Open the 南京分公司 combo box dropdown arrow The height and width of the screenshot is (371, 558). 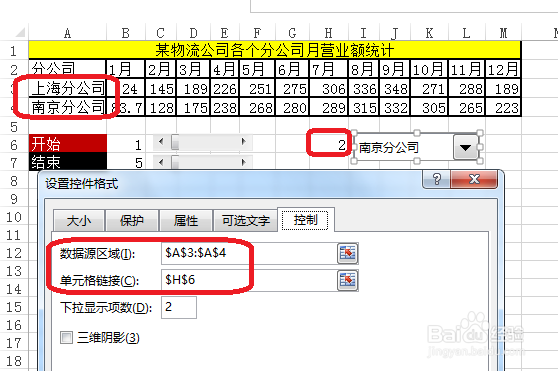[x=465, y=147]
